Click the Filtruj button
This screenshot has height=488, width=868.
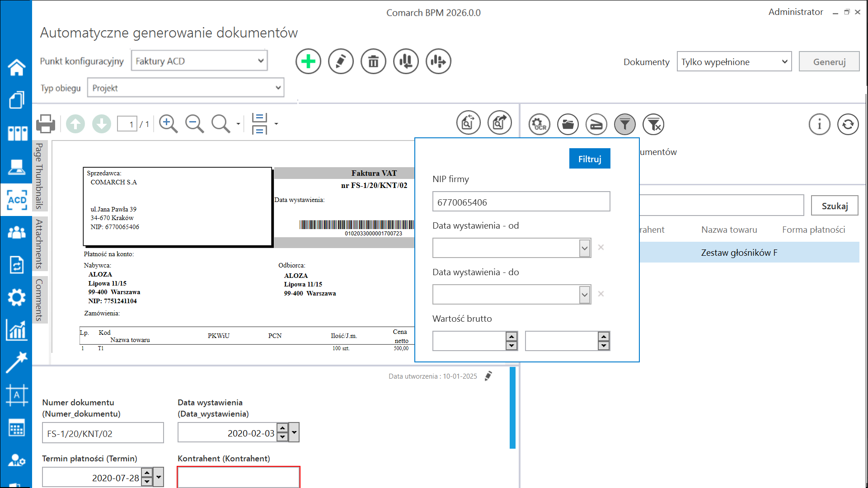coord(589,159)
